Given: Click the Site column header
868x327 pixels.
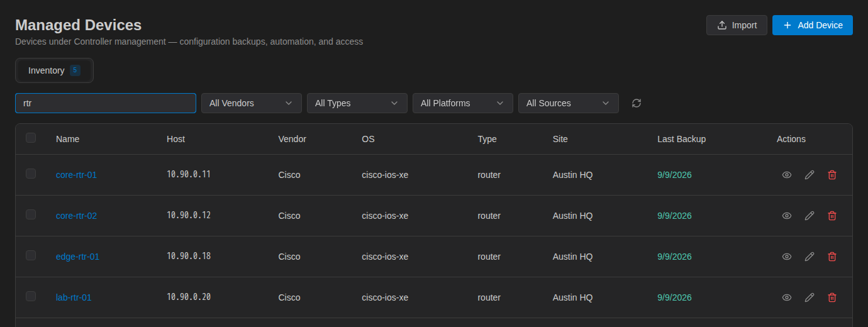Looking at the screenshot, I should click(x=560, y=139).
